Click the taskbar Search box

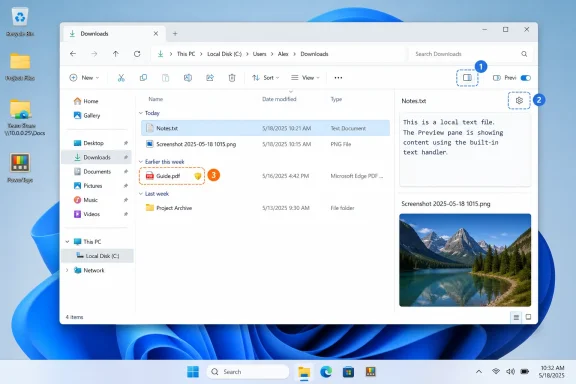click(248, 372)
